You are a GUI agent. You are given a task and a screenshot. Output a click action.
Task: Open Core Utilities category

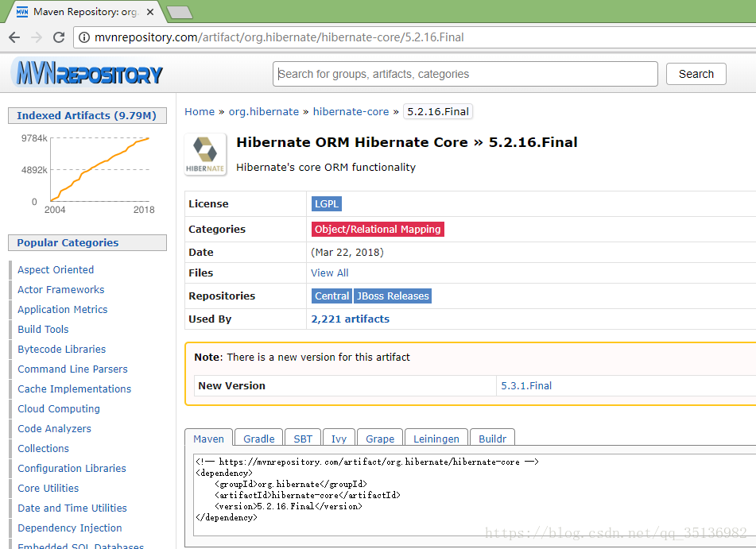tap(48, 489)
